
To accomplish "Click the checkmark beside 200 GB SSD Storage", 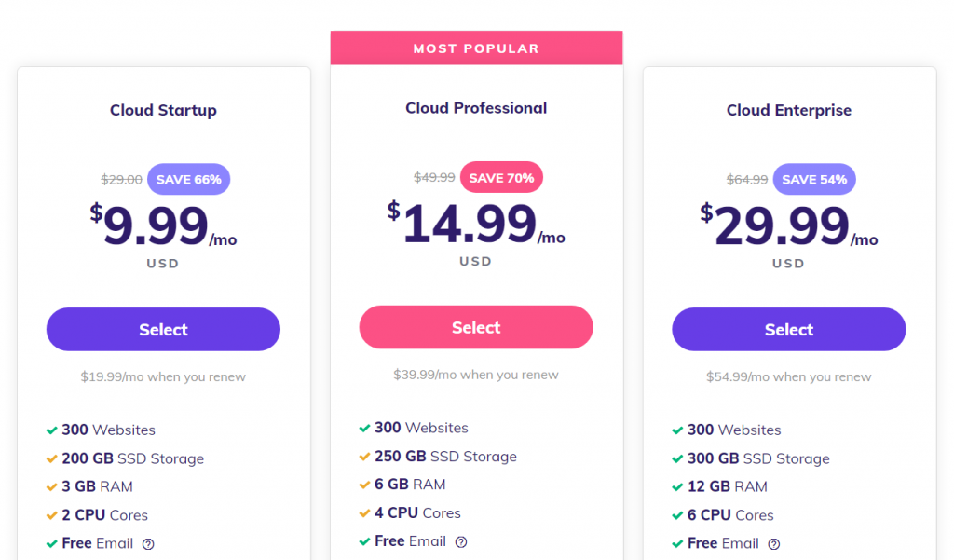I will coord(52,459).
